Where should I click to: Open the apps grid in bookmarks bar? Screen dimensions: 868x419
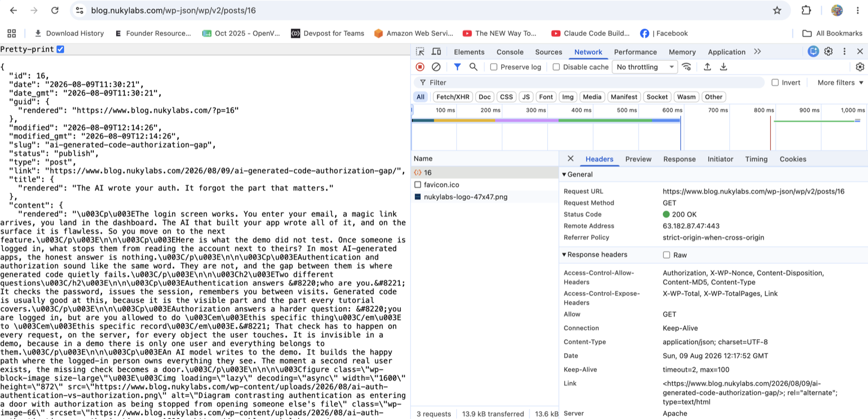pyautogui.click(x=12, y=33)
